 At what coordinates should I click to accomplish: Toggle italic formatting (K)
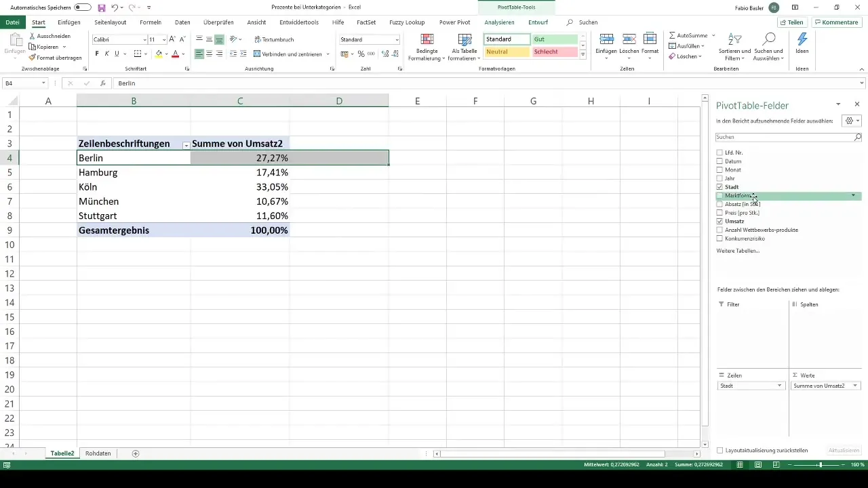(106, 54)
